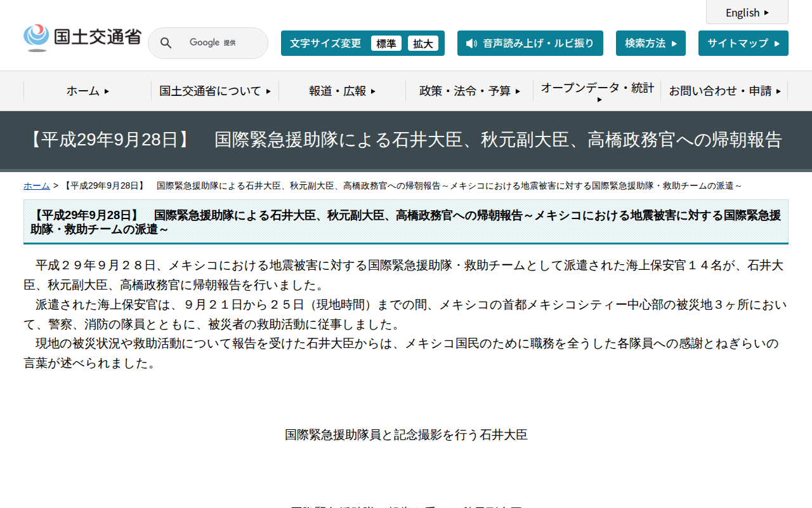Click the speaker icon on the read-aloud button
Screen dimensions: 812x508
[x=470, y=43]
